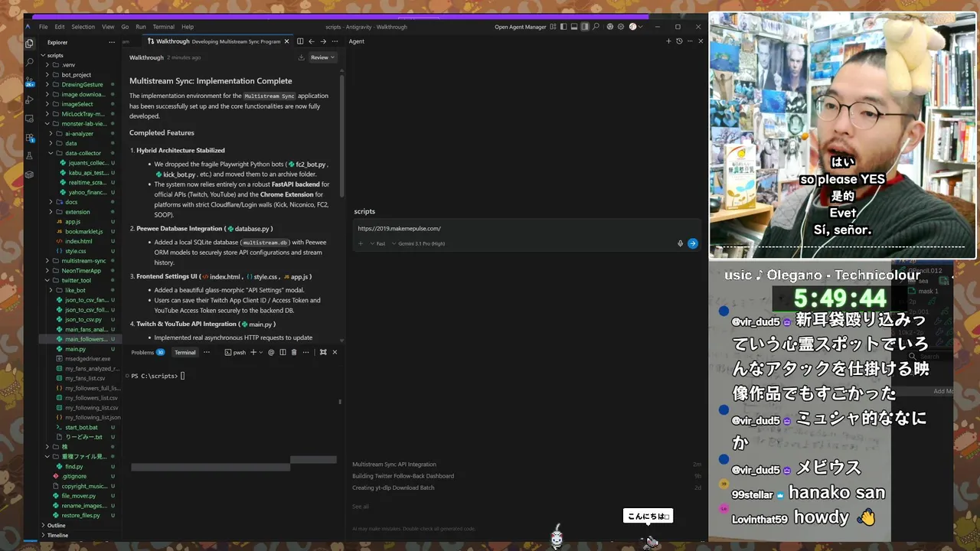Open the Terminal menu
980x551 pixels.
coord(163,27)
